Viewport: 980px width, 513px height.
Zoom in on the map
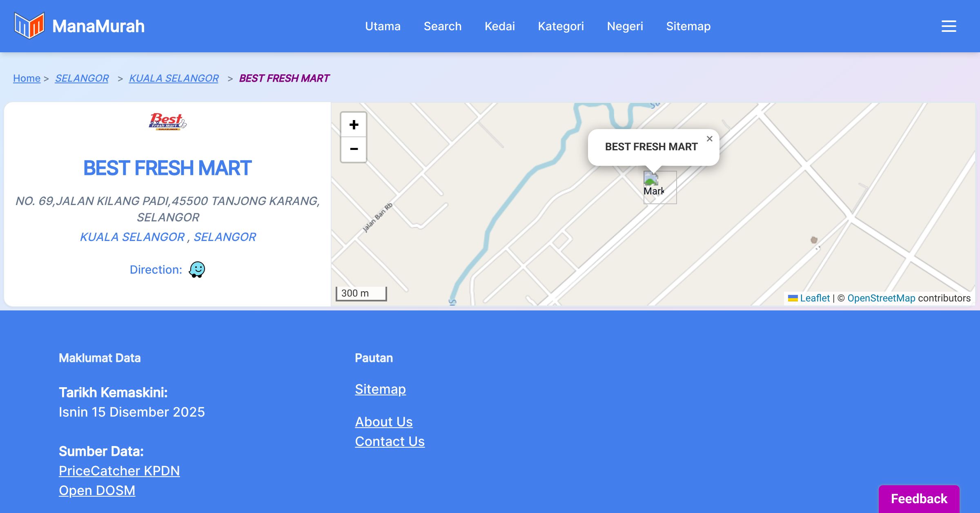pyautogui.click(x=354, y=125)
